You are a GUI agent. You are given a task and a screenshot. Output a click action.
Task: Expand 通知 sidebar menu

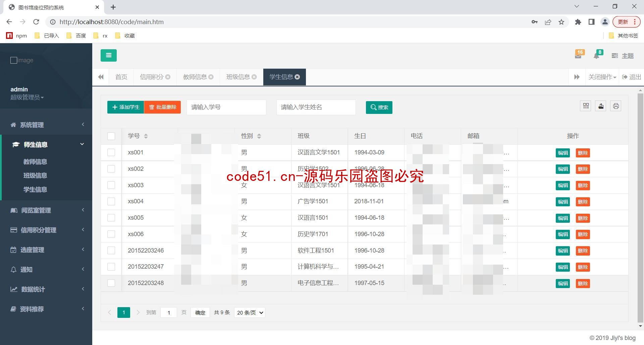(x=46, y=269)
